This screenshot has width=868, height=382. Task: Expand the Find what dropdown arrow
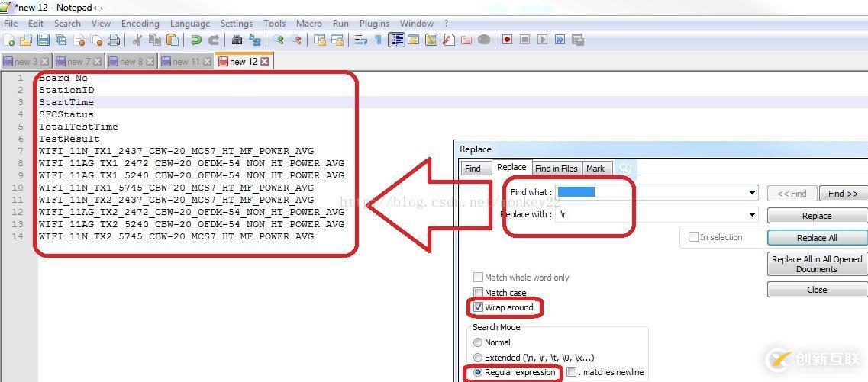[x=752, y=193]
